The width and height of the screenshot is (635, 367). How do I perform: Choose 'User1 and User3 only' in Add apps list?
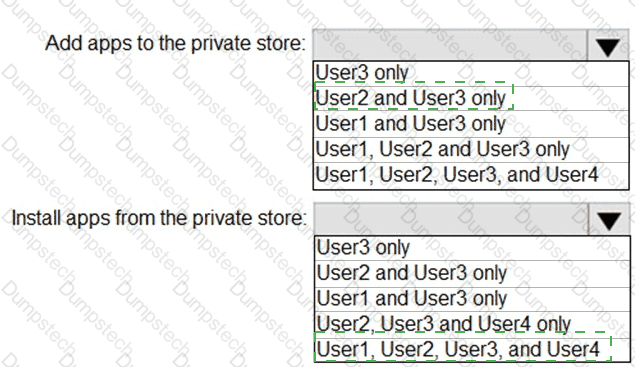(471, 124)
